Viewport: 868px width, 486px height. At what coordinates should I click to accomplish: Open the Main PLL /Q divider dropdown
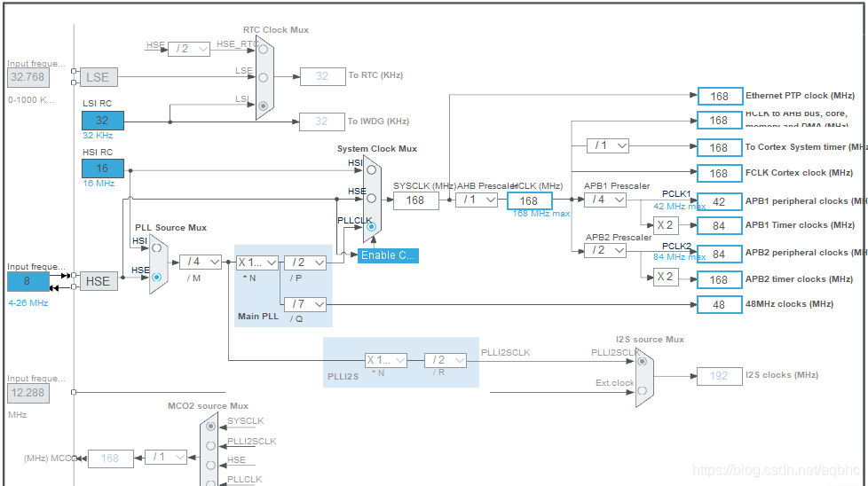pyautogui.click(x=305, y=304)
